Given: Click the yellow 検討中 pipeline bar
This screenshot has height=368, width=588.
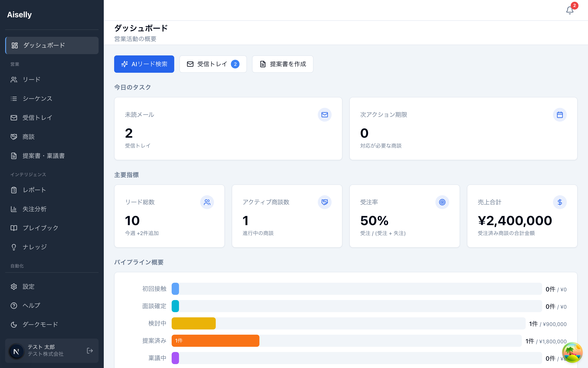Looking at the screenshot, I should tap(194, 323).
